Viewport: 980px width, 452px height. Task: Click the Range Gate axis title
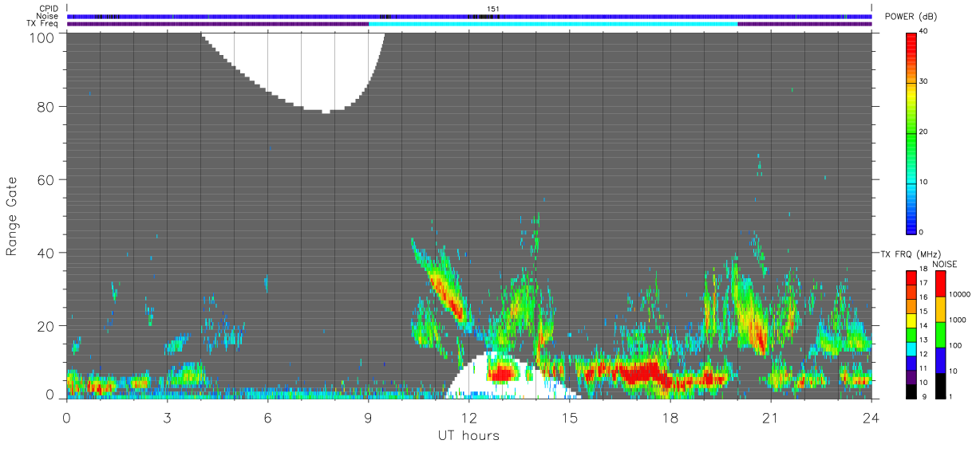pos(13,216)
